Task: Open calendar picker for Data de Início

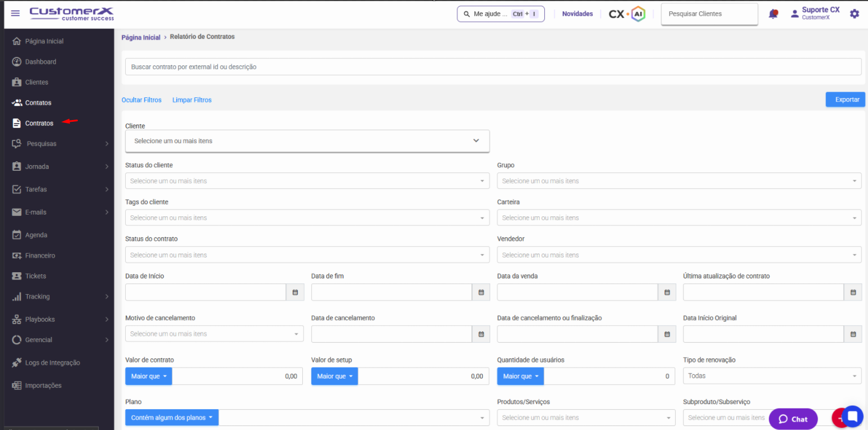Action: pyautogui.click(x=295, y=292)
